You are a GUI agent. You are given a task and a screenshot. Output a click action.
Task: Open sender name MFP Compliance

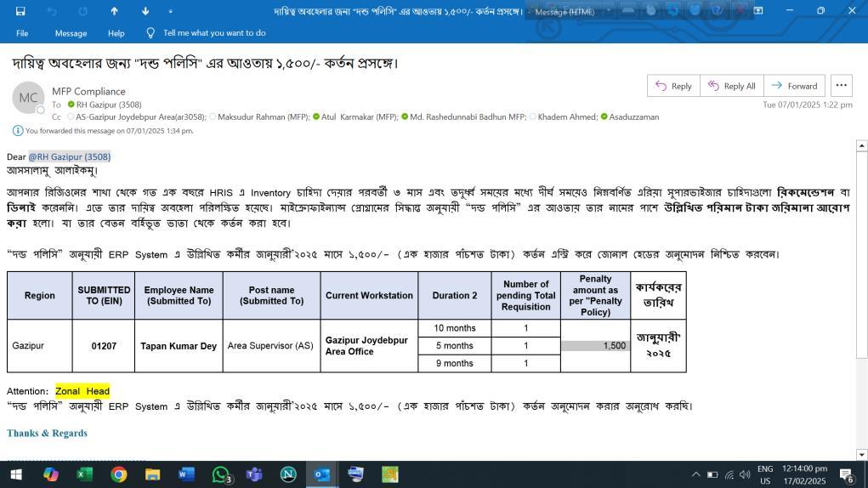(x=88, y=91)
